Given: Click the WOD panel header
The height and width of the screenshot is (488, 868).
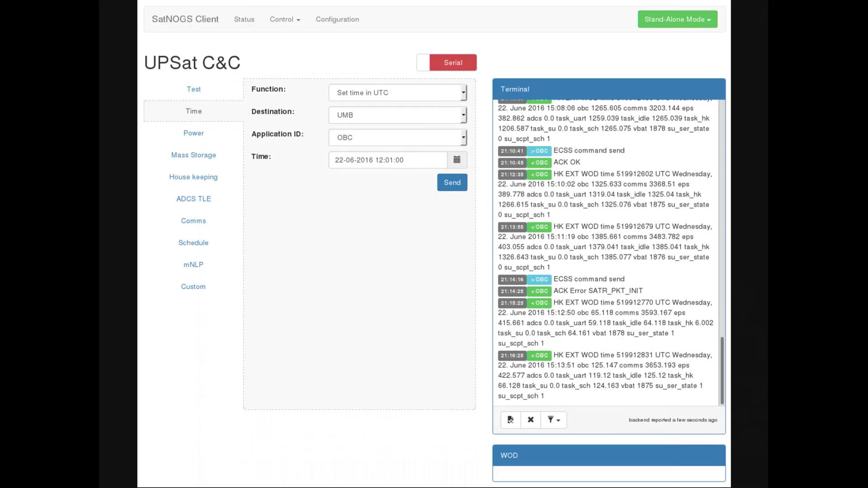Looking at the screenshot, I should pyautogui.click(x=609, y=455).
